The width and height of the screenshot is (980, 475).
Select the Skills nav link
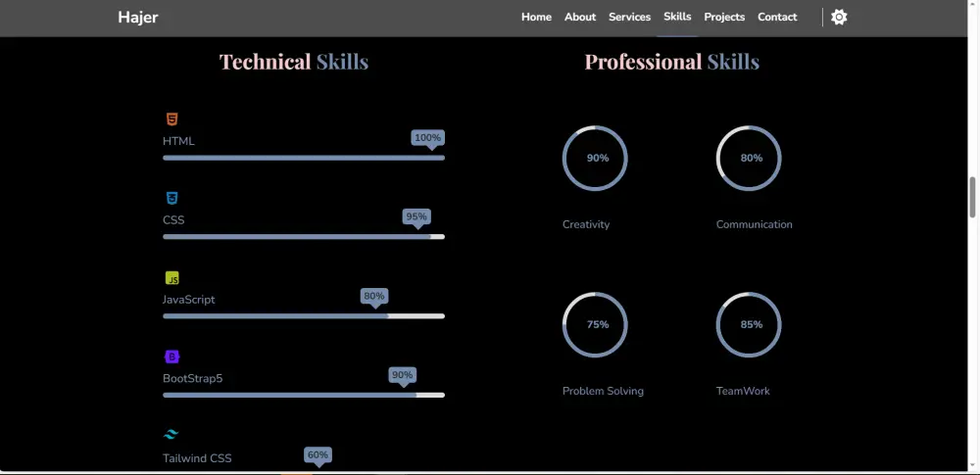click(677, 17)
